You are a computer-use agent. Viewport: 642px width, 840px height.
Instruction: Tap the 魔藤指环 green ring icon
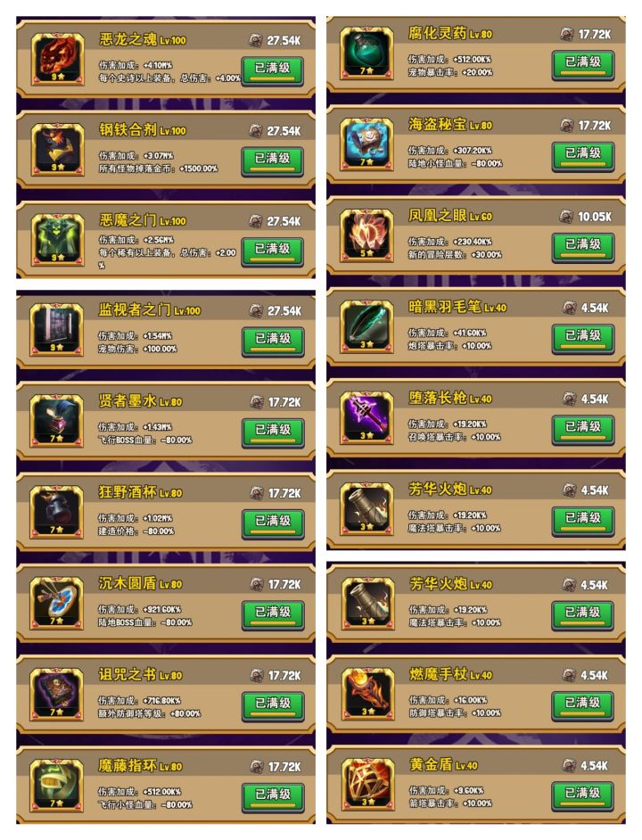pos(57,785)
